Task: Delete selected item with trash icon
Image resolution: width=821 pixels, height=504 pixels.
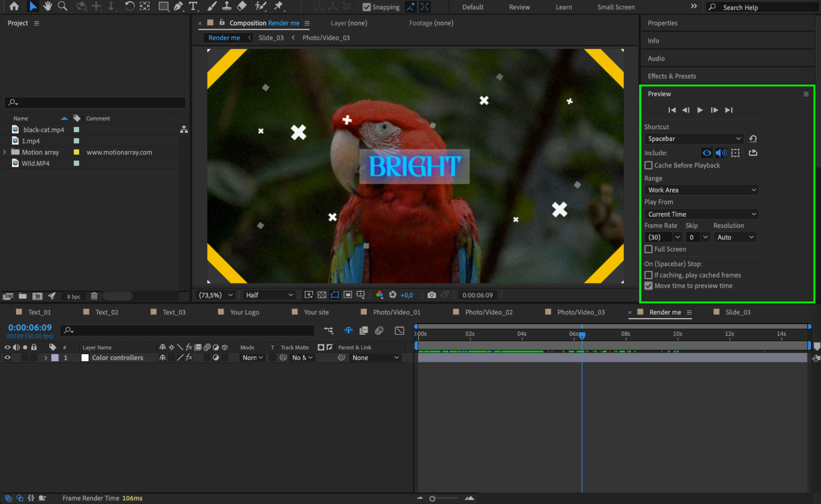Action: point(94,296)
